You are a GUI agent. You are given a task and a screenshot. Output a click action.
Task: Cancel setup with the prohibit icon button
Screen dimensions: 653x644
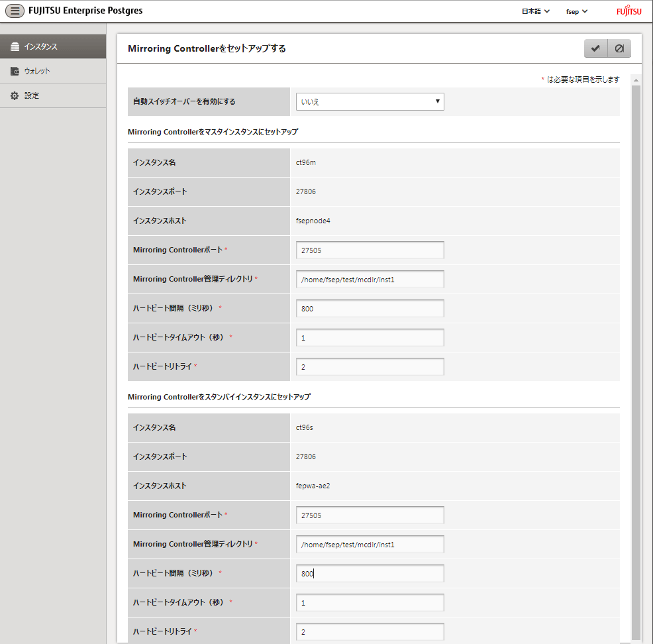click(x=619, y=48)
